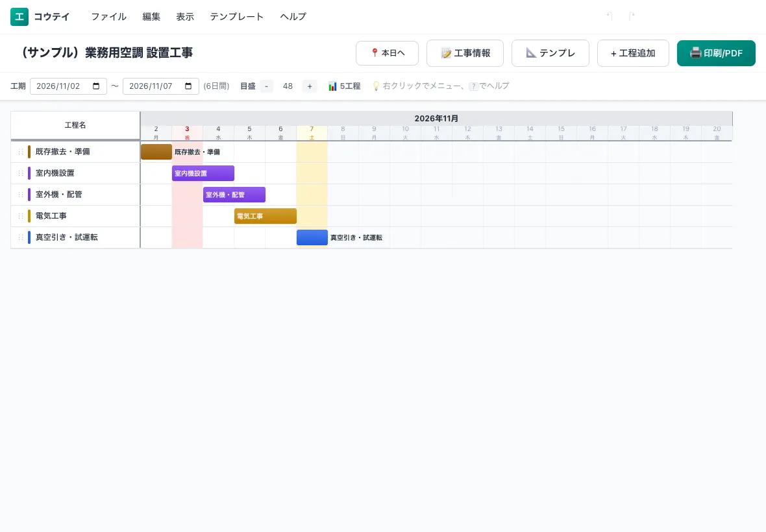Select the yellow 電気工事 Gantt bar
This screenshot has width=766, height=532.
266,216
